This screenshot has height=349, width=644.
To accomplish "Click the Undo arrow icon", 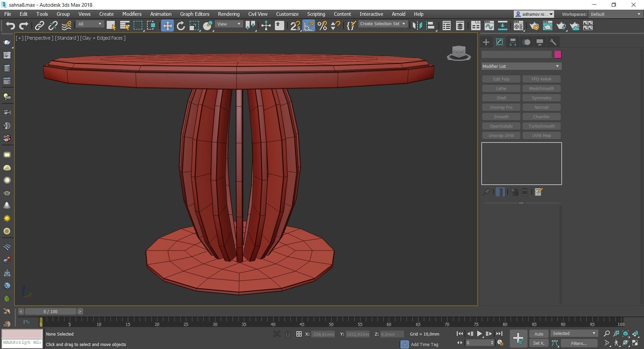I will (x=10, y=26).
